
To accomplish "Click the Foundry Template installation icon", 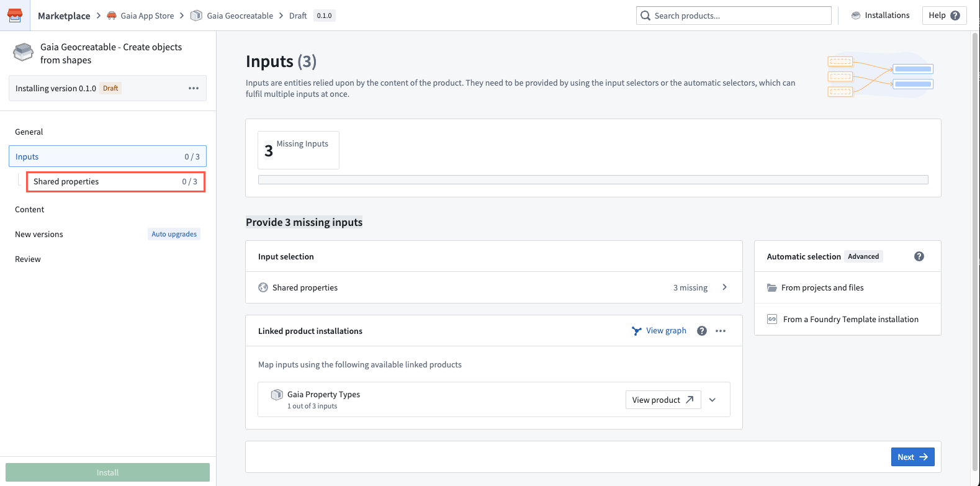I will (x=772, y=319).
